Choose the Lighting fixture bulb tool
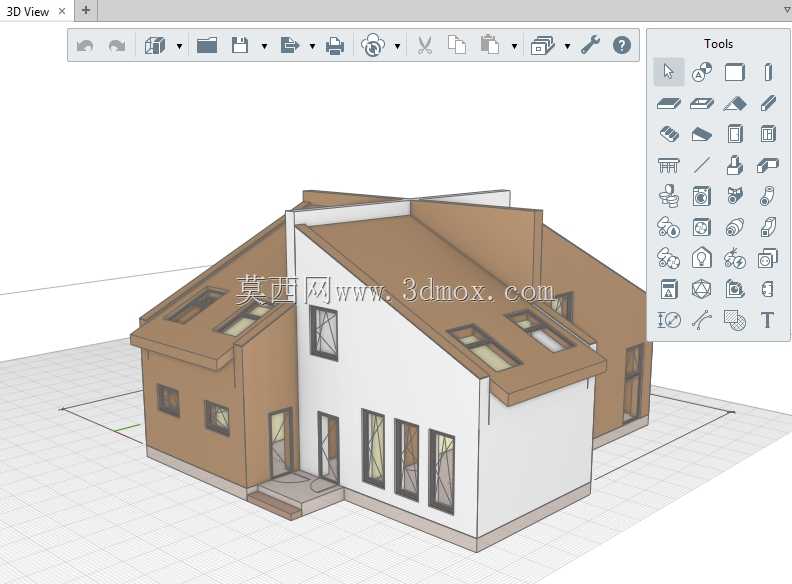This screenshot has width=792, height=584. tap(702, 258)
